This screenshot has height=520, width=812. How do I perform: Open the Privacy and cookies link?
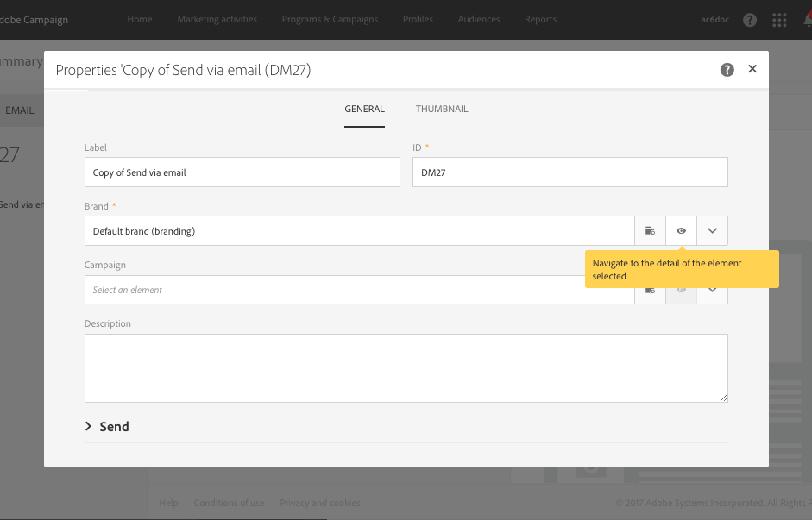tap(320, 503)
